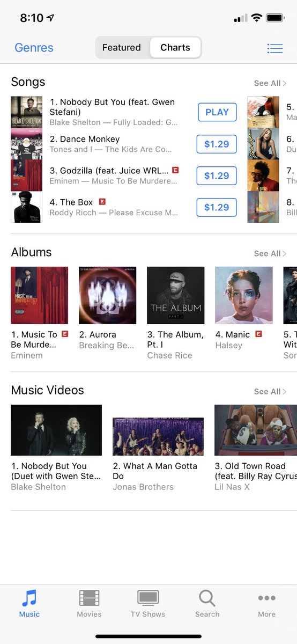Switch to the Featured segment
The image size is (297, 644).
(x=122, y=48)
